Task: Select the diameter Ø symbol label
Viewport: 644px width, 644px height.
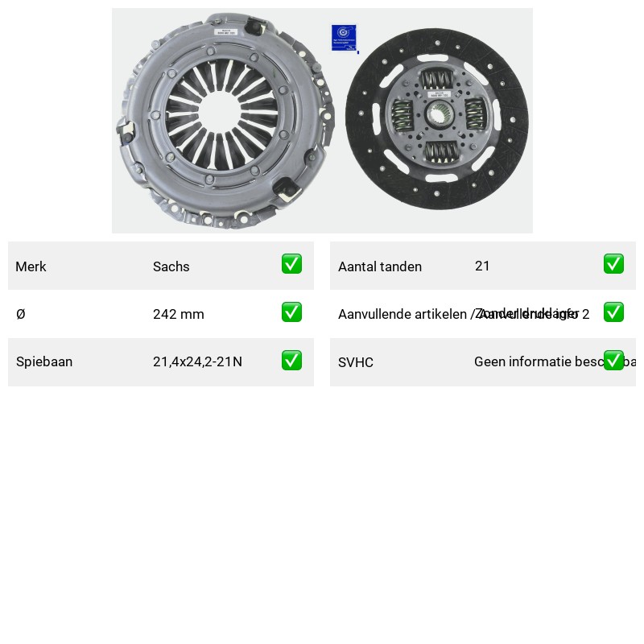Action: [x=21, y=314]
